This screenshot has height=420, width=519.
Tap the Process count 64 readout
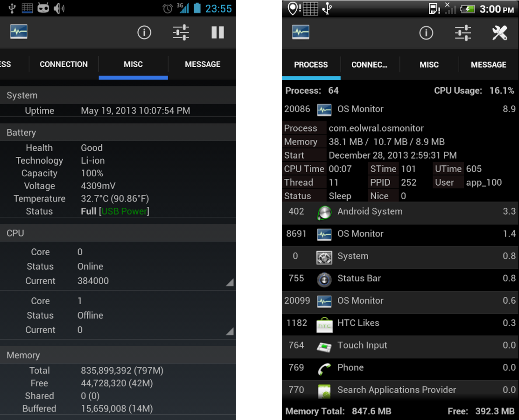(312, 91)
